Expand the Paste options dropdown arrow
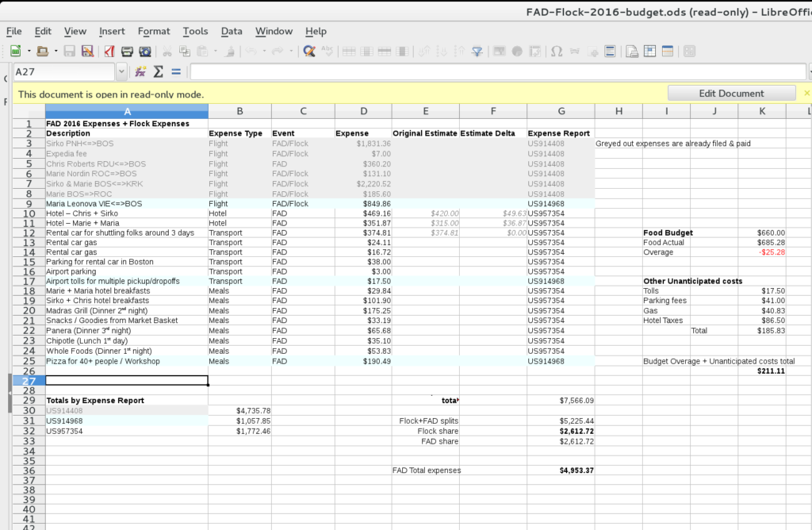The image size is (812, 530). point(216,52)
